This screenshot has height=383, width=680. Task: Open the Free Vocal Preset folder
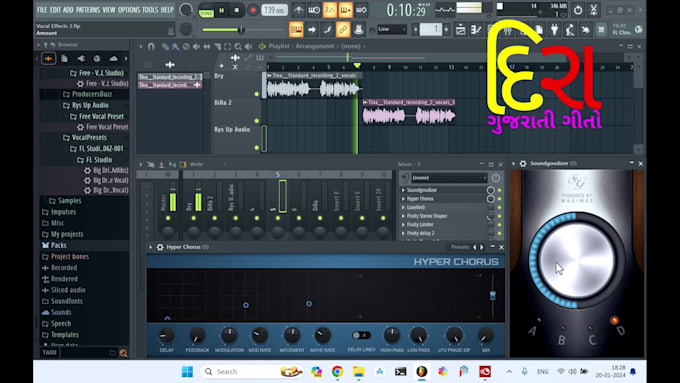(97, 116)
